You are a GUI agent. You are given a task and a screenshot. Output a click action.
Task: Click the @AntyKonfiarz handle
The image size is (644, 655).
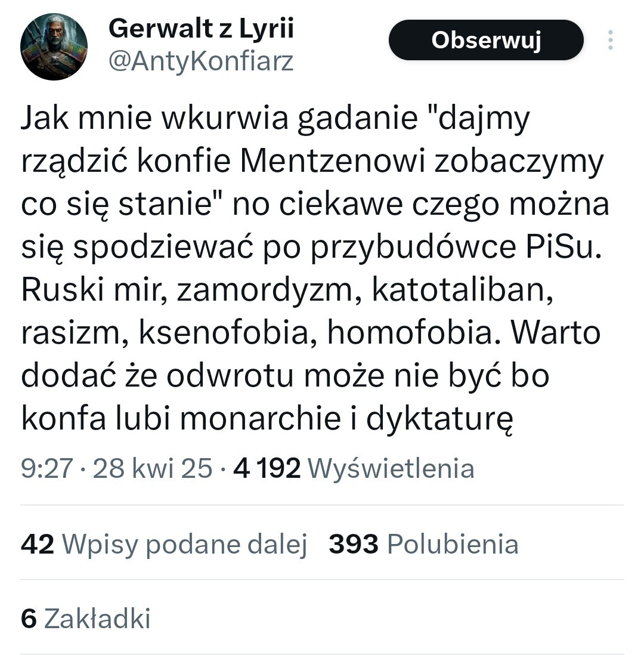pyautogui.click(x=201, y=60)
